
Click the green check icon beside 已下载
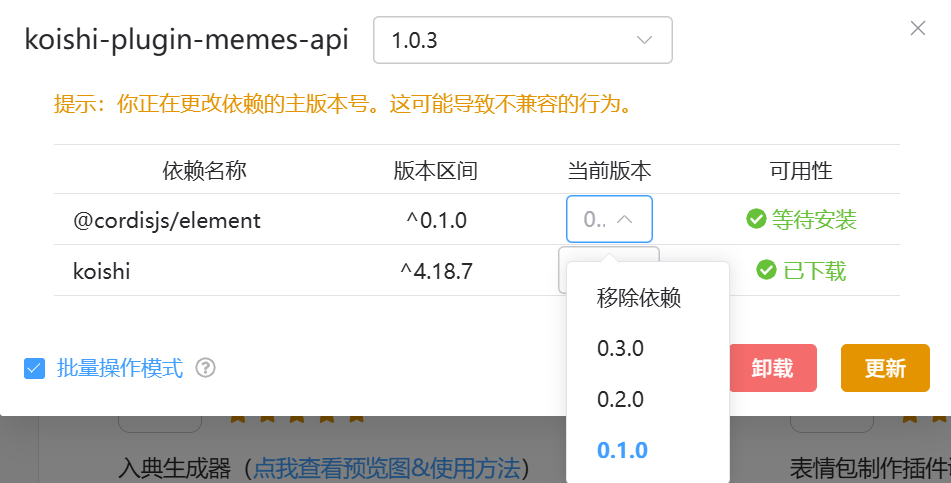[x=766, y=270]
